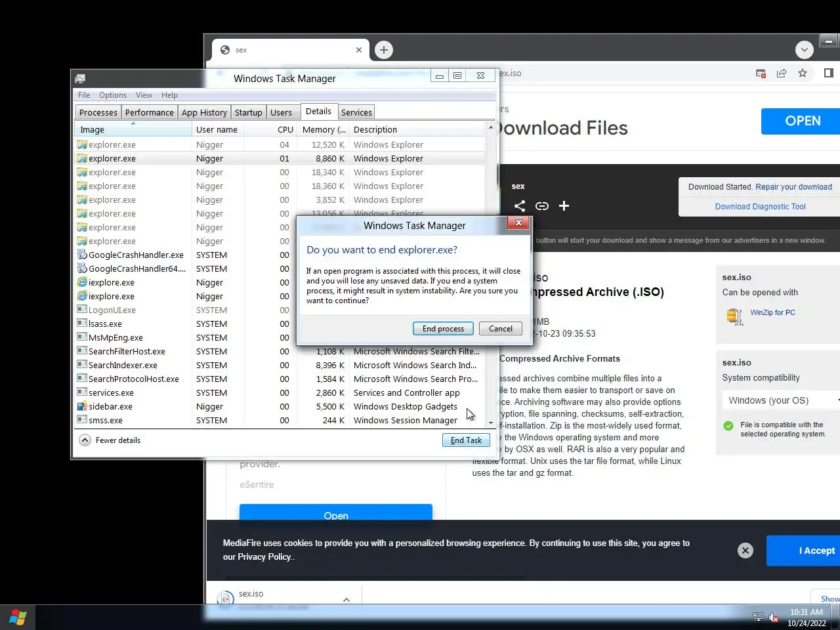Click the blue OPEN advertisement button
The image size is (840, 630).
[801, 121]
